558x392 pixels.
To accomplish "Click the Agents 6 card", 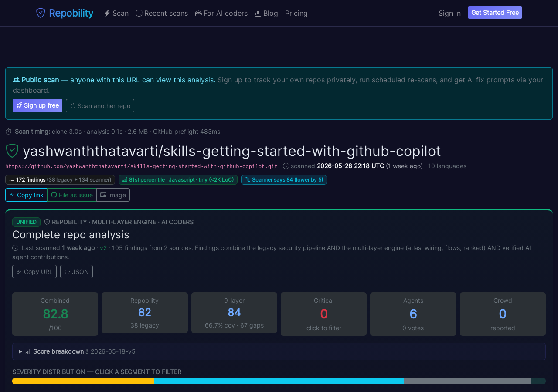I will [413, 314].
